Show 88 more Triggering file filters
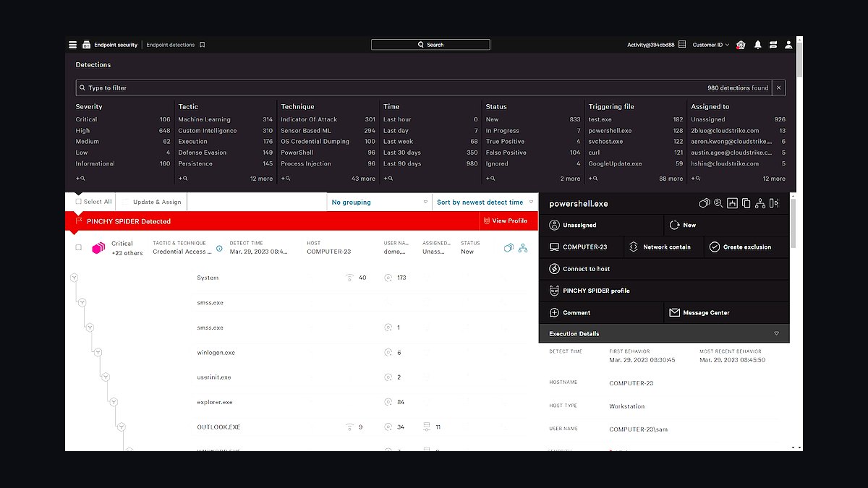Image resolution: width=868 pixels, height=488 pixels. click(671, 179)
